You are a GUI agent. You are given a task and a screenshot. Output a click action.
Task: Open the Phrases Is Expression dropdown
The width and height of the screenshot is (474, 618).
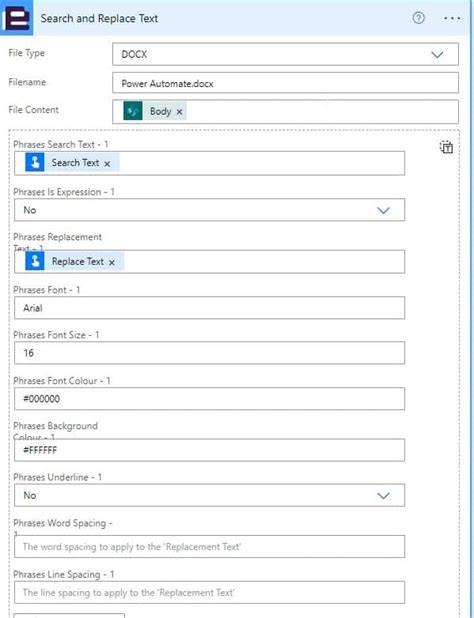coord(209,210)
